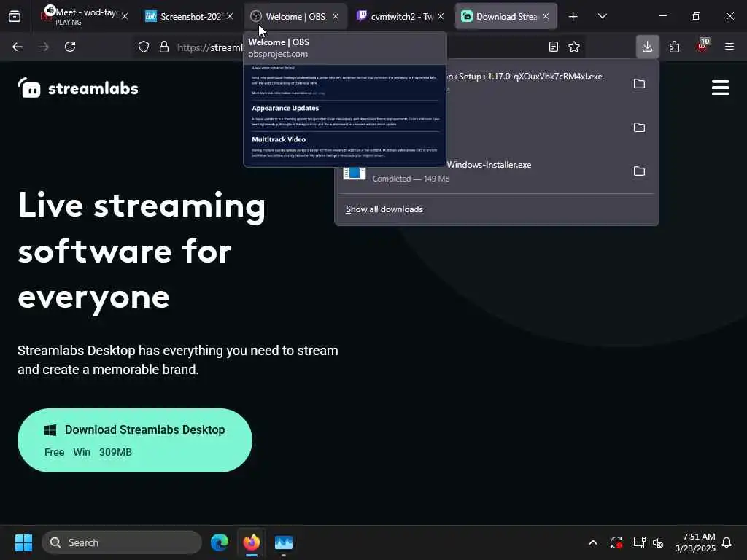Toggle reader view icon
This screenshot has height=560, width=747.
click(x=553, y=47)
